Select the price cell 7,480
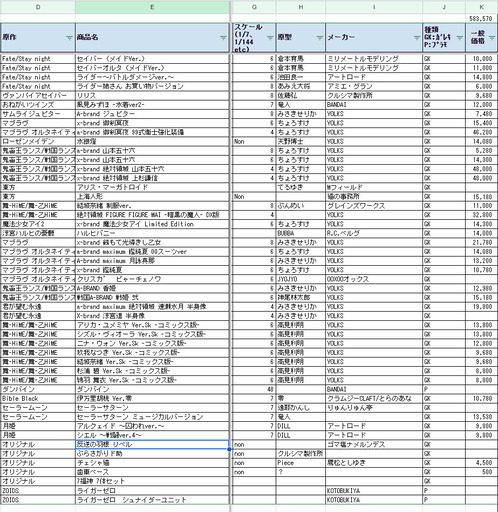 coord(481,114)
